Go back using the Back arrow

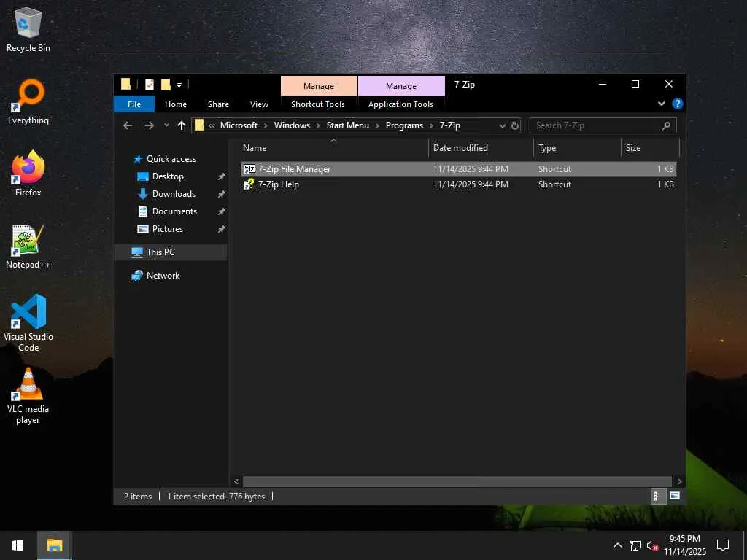128,125
